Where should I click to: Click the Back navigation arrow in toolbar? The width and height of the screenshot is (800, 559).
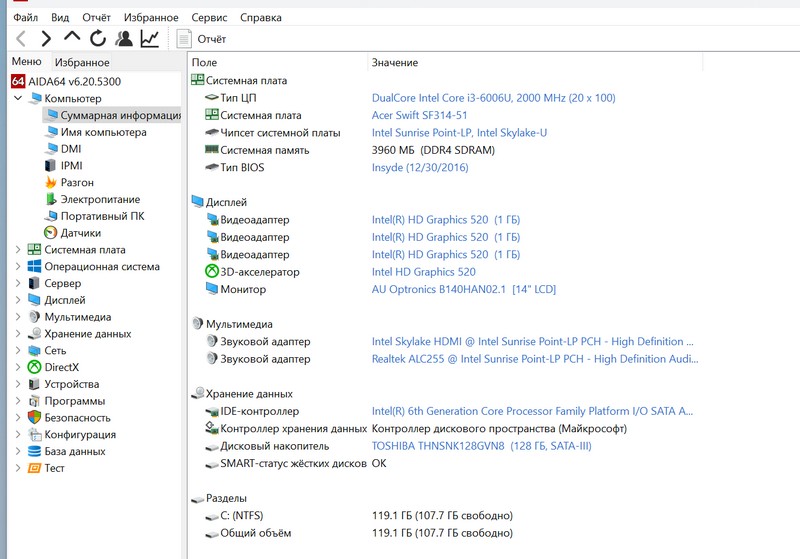[21, 39]
